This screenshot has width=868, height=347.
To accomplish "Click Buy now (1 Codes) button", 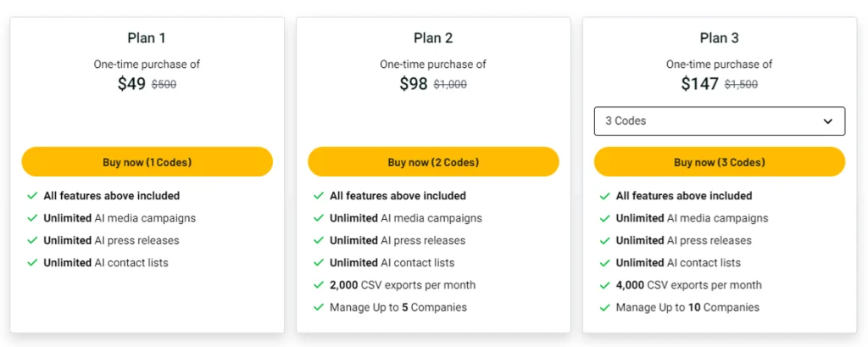I will [147, 162].
